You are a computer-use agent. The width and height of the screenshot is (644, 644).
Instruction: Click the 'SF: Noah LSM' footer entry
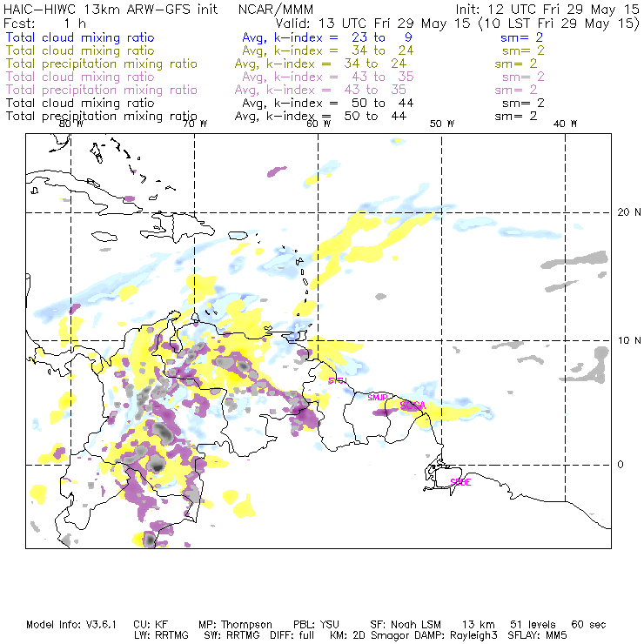point(406,625)
